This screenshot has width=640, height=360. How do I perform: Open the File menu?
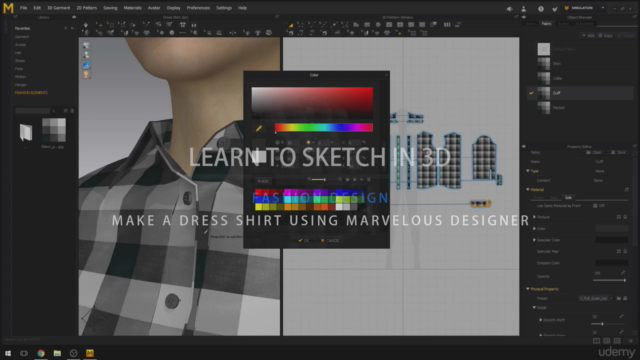(24, 8)
